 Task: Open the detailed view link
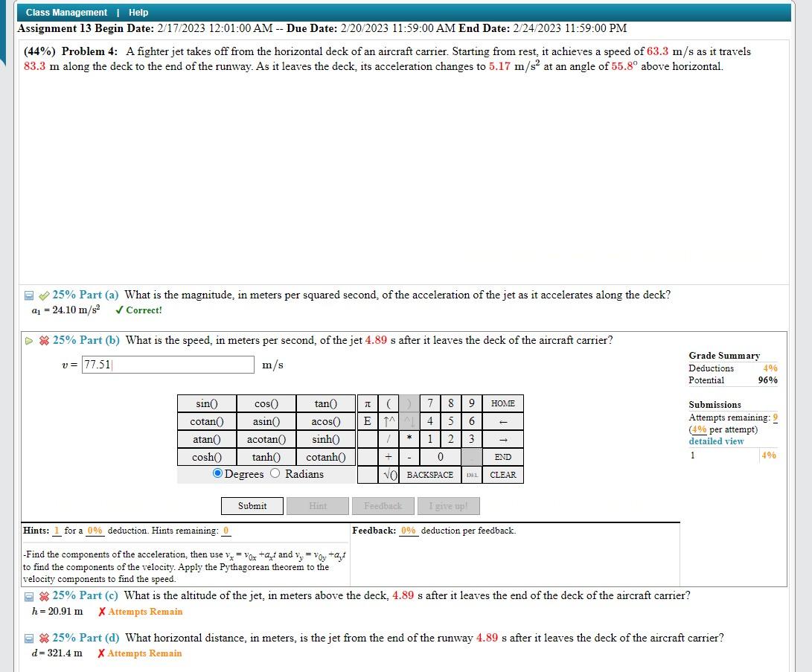715,441
